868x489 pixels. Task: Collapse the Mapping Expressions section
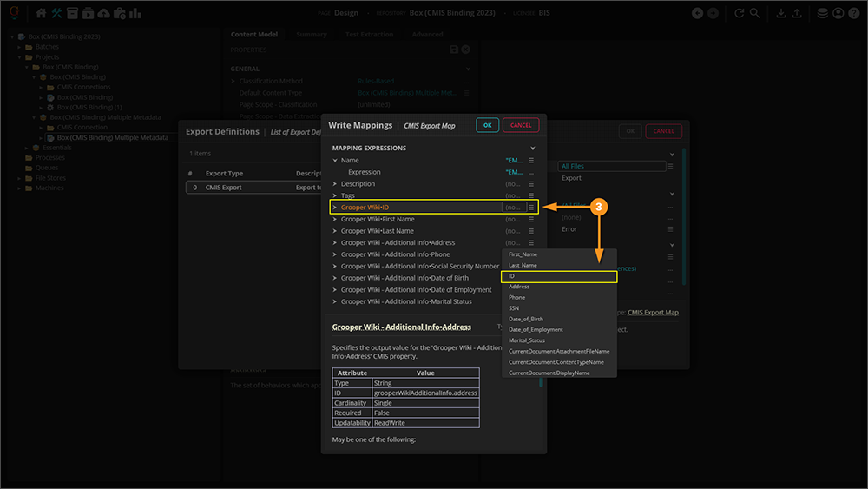533,149
